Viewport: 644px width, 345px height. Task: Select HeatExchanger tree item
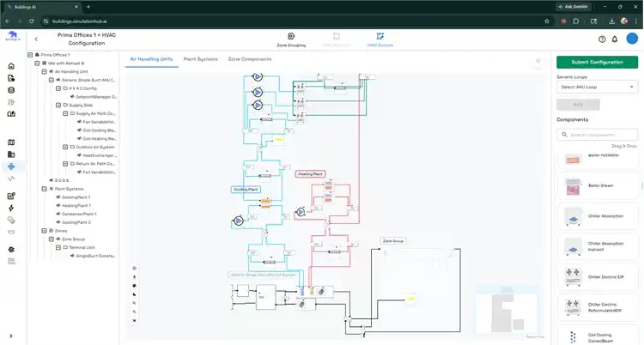pos(100,155)
